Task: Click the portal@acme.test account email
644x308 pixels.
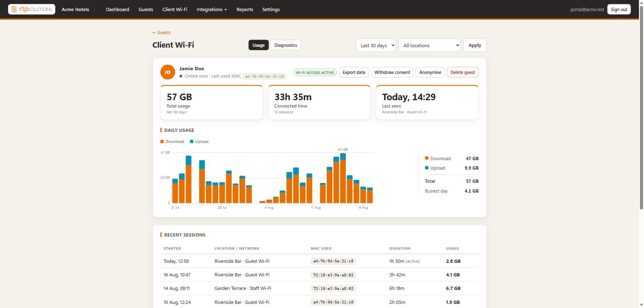Action: click(587, 9)
